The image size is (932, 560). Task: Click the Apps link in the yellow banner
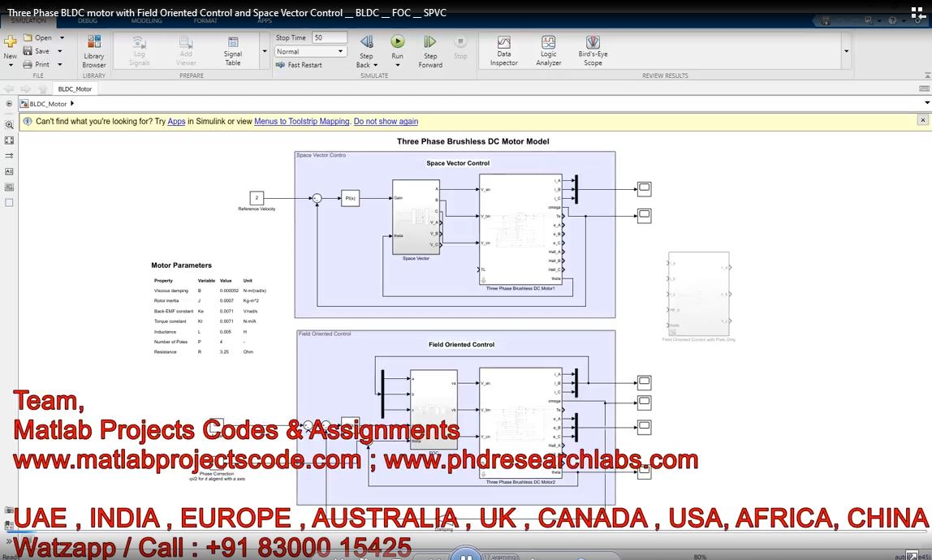[x=176, y=121]
